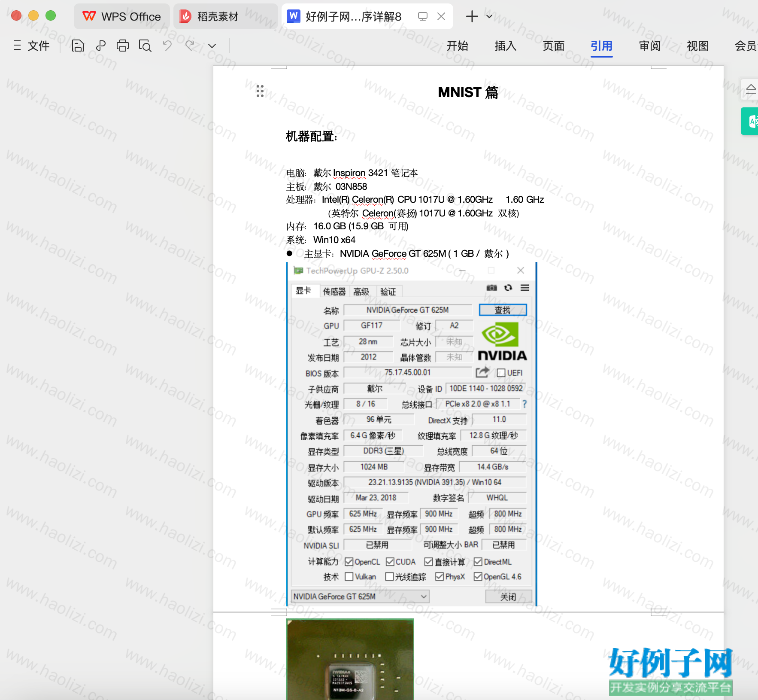The width and height of the screenshot is (758, 700).
Task: Click the 内存 16.0 GB line
Action: point(347,226)
